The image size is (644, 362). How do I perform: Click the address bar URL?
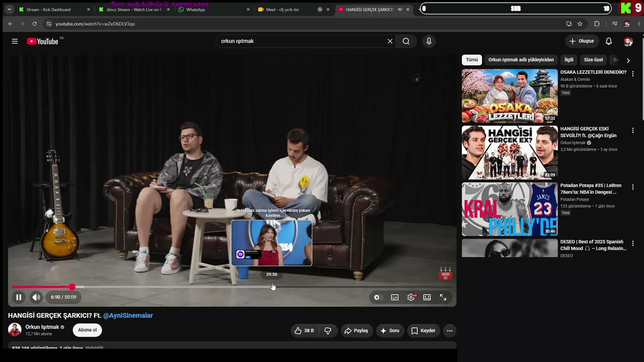pyautogui.click(x=95, y=24)
